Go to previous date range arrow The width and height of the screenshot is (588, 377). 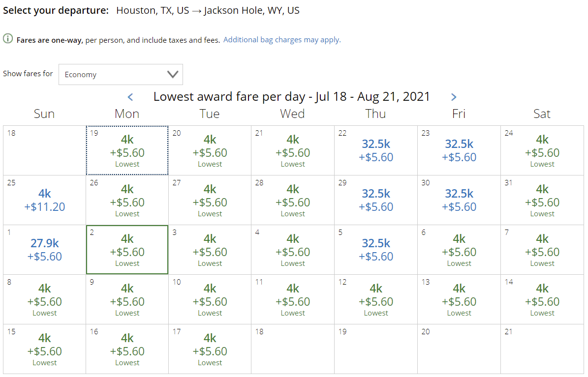click(x=130, y=97)
